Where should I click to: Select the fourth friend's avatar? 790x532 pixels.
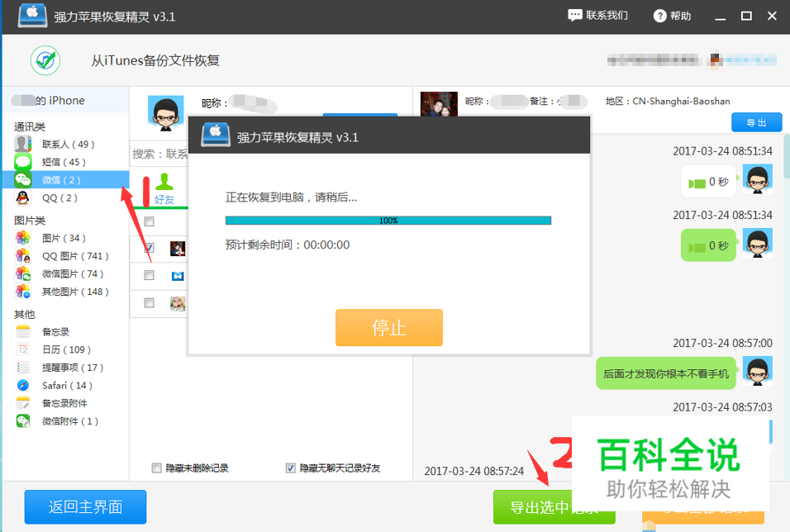(178, 303)
